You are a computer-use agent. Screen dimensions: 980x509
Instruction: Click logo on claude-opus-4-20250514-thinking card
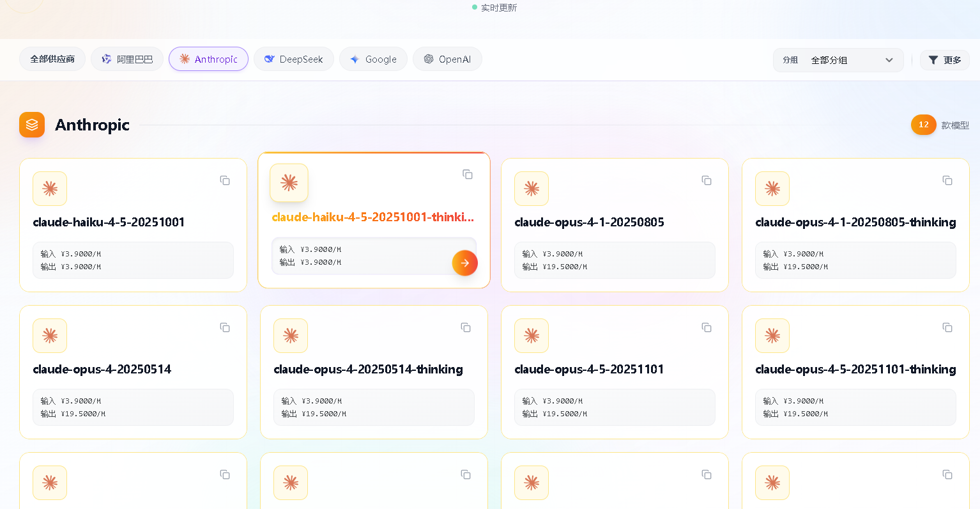tap(291, 336)
